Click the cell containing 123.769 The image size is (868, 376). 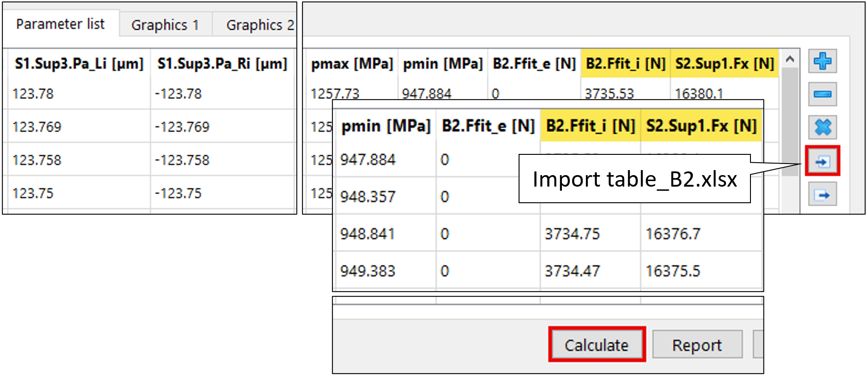coord(37,127)
